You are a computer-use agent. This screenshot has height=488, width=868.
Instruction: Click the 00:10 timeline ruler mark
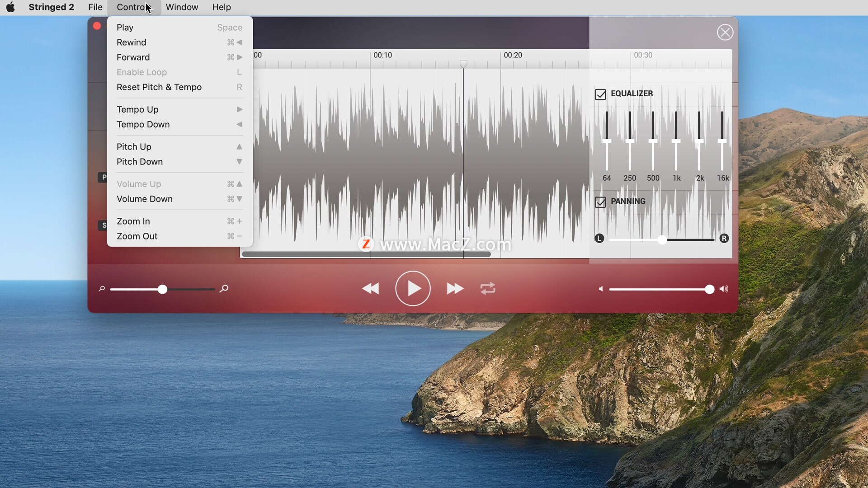point(382,55)
